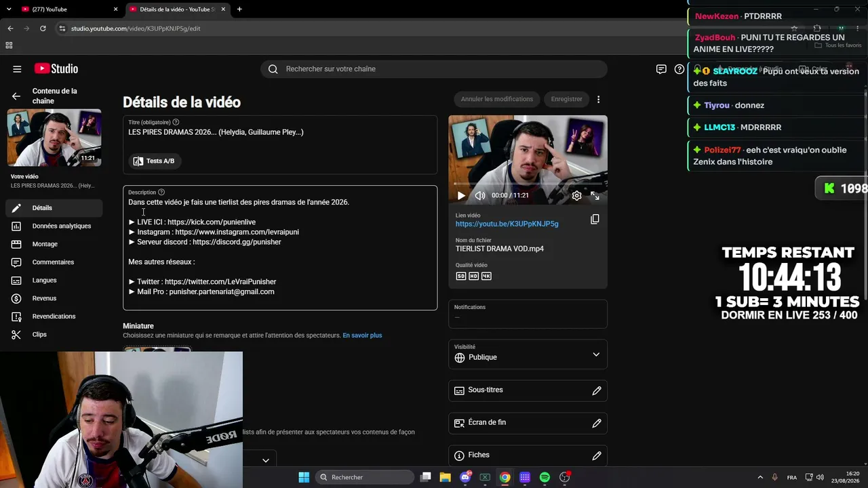
Task: Open Langues in the sidebar
Action: 54,281
